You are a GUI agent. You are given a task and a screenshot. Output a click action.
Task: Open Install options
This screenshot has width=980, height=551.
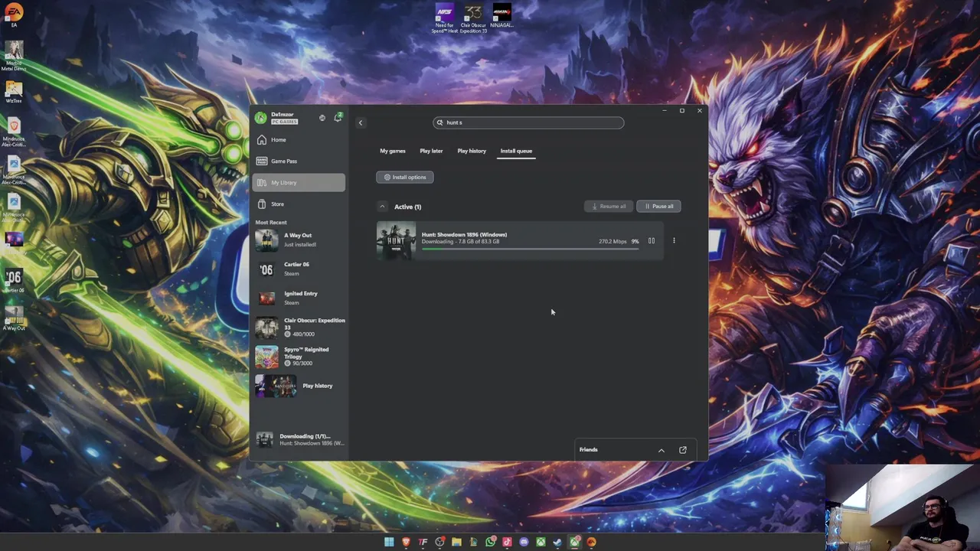pyautogui.click(x=405, y=178)
